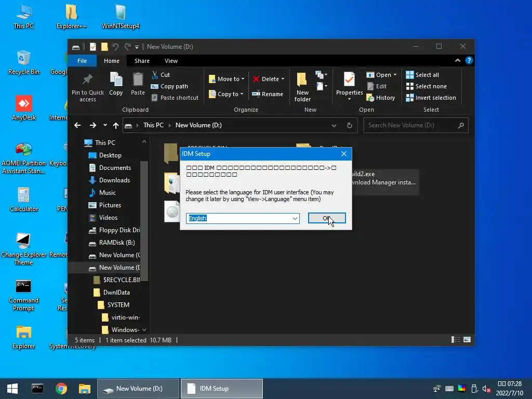Click the Search New Volume (D:) box
Screen dimensions: 532x399
point(416,125)
